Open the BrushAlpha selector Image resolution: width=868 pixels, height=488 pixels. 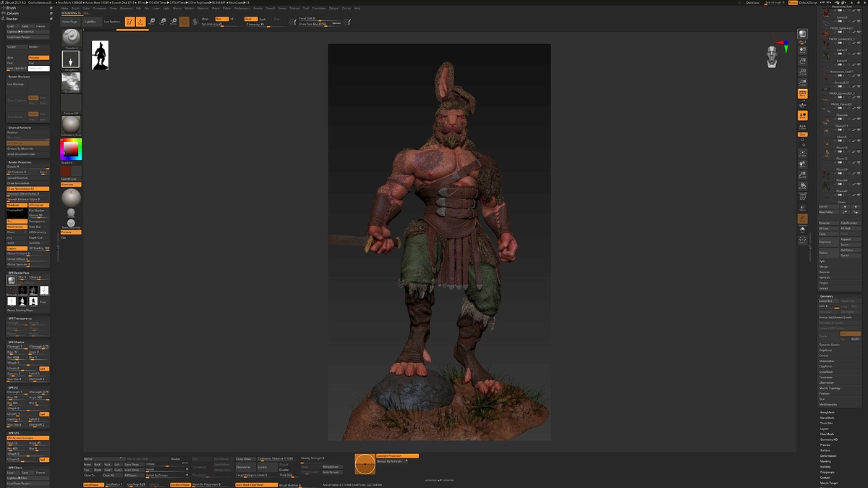[71, 82]
